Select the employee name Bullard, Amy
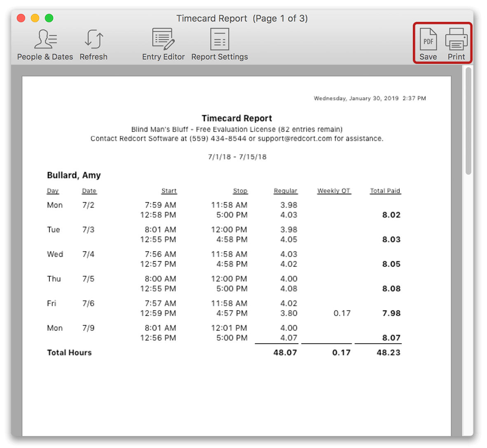This screenshot has height=448, width=487. [74, 175]
